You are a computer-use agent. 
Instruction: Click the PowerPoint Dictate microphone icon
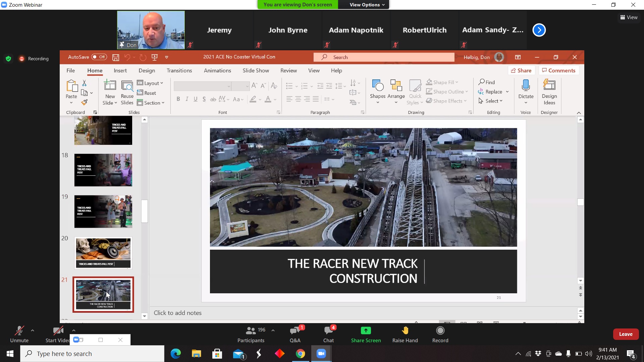tap(526, 85)
